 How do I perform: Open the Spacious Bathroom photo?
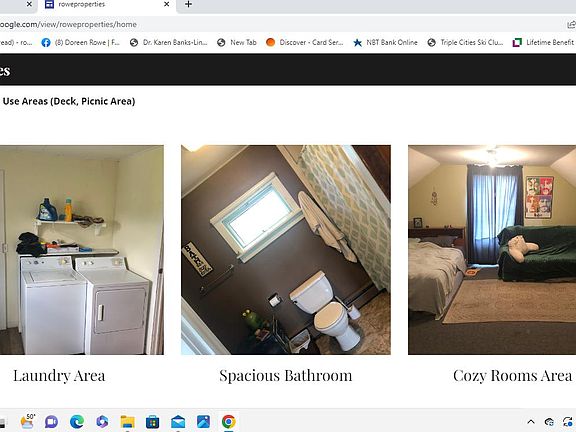tap(286, 250)
